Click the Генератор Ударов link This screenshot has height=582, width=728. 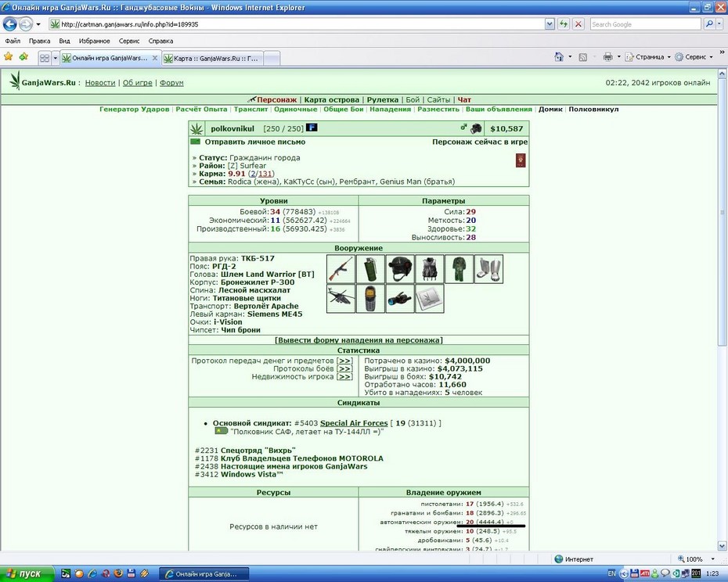134,110
